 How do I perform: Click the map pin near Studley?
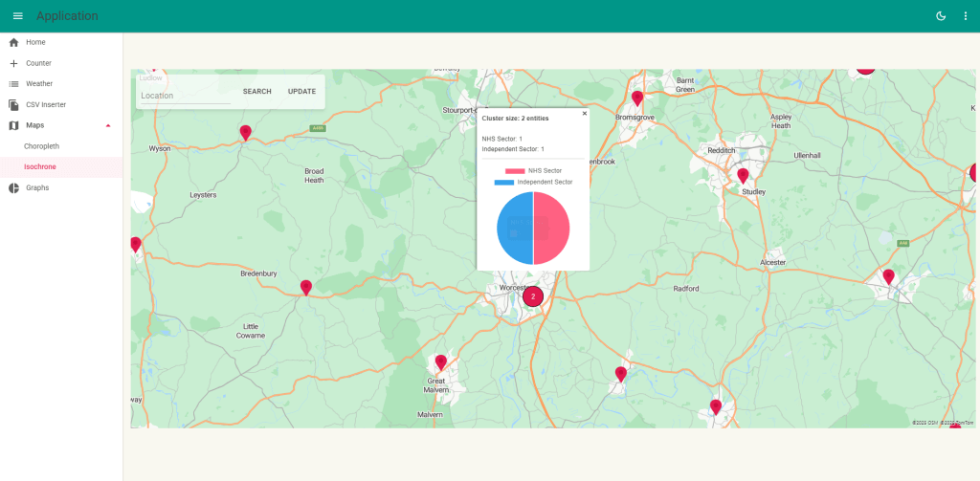pos(743,176)
